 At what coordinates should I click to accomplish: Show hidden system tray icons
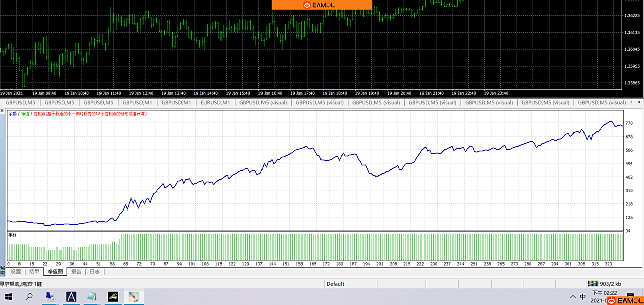click(573, 297)
